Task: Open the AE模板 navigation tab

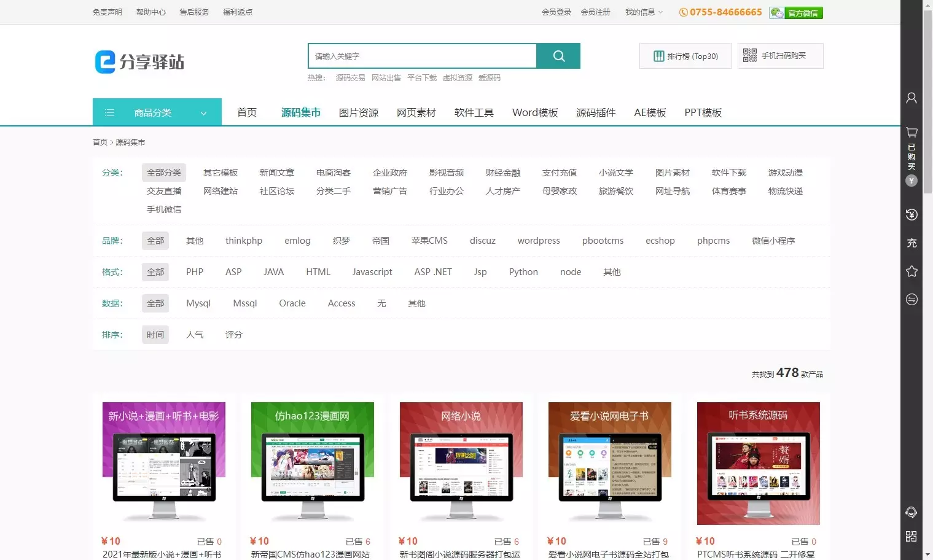Action: pyautogui.click(x=650, y=112)
